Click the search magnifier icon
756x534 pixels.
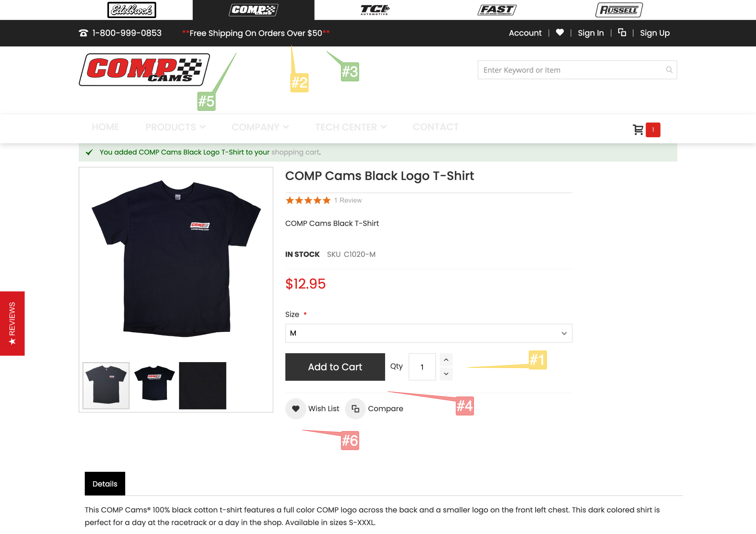(x=669, y=70)
